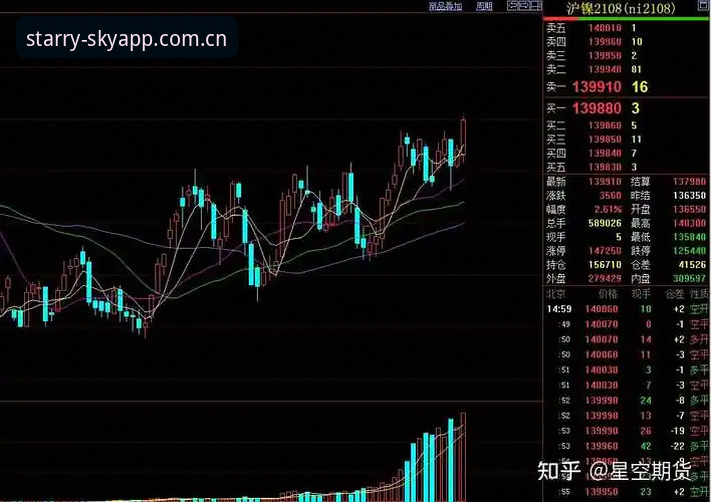The width and height of the screenshot is (711, 502).
Task: Click the rightmost box icon in the chart toolbar
Action: click(536, 5)
